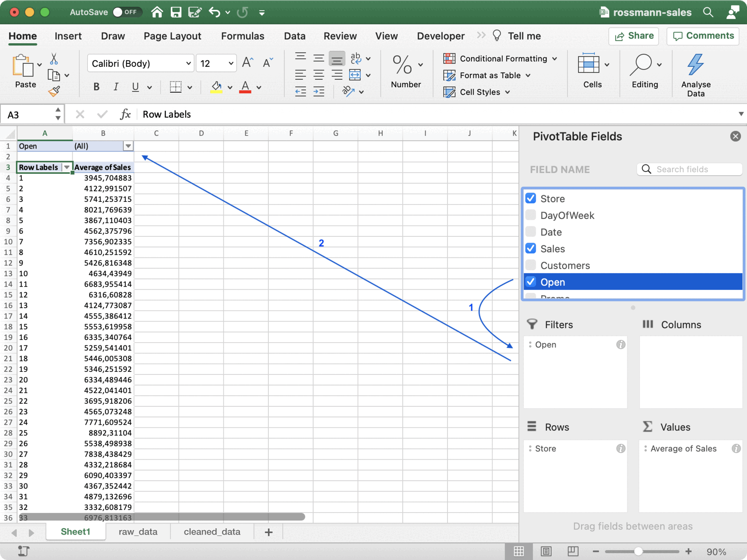
Task: Switch to the cleaned_data sheet tab
Action: pyautogui.click(x=212, y=532)
